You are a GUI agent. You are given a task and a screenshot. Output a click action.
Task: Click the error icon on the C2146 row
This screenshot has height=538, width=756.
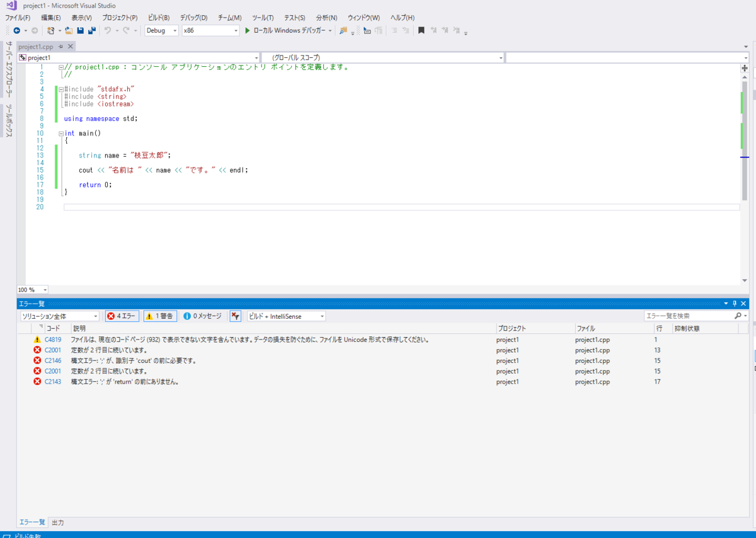pyautogui.click(x=37, y=361)
